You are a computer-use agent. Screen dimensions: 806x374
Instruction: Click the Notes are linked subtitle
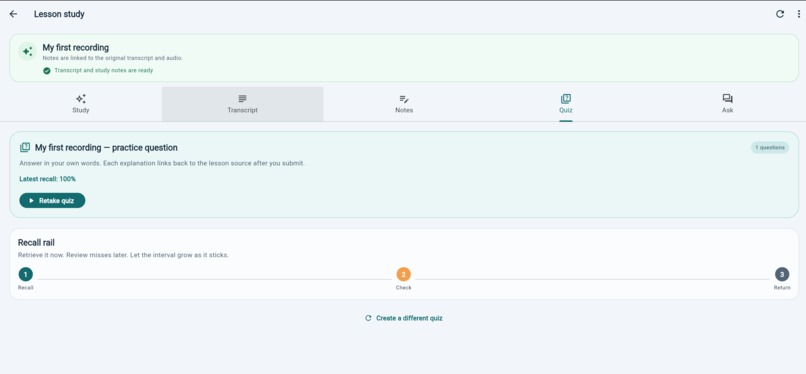point(113,59)
